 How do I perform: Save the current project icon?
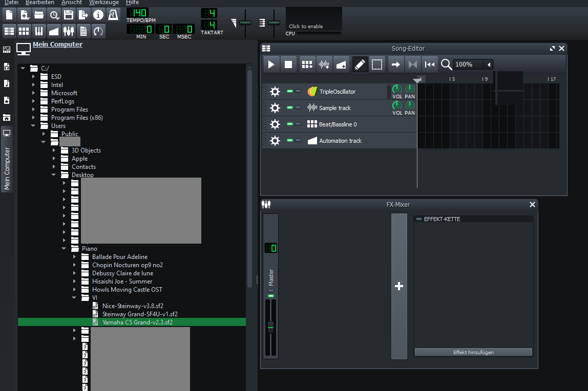tap(69, 15)
